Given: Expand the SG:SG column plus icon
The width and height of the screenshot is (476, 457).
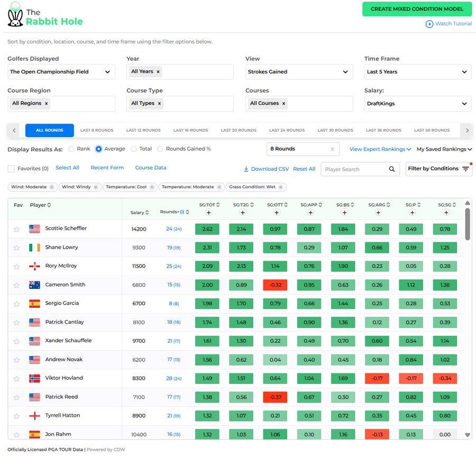Looking at the screenshot, I should (446, 213).
